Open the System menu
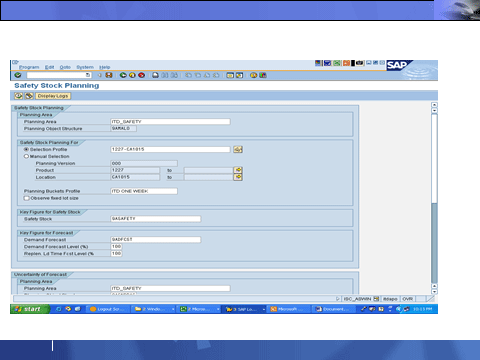The width and height of the screenshot is (480, 360). click(x=85, y=67)
